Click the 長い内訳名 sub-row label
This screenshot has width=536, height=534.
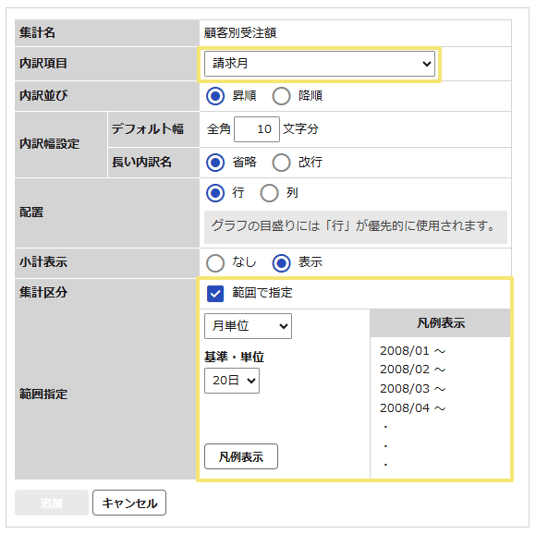pos(142,162)
